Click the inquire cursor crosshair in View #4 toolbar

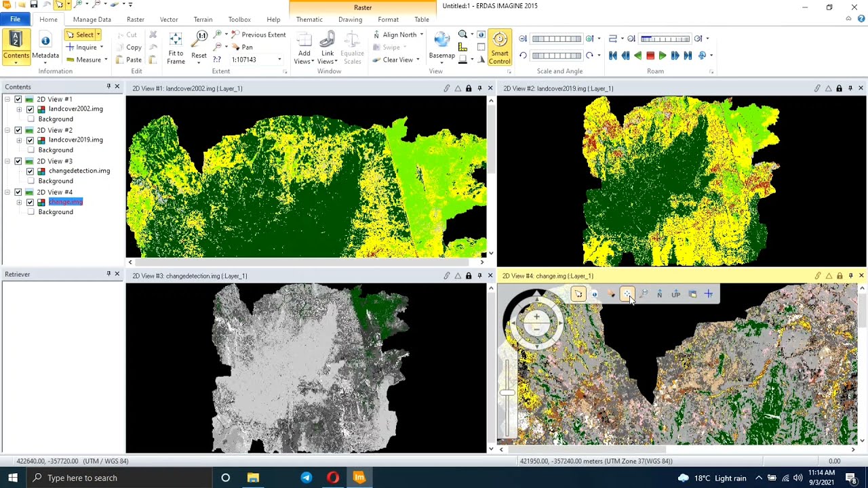(x=708, y=294)
